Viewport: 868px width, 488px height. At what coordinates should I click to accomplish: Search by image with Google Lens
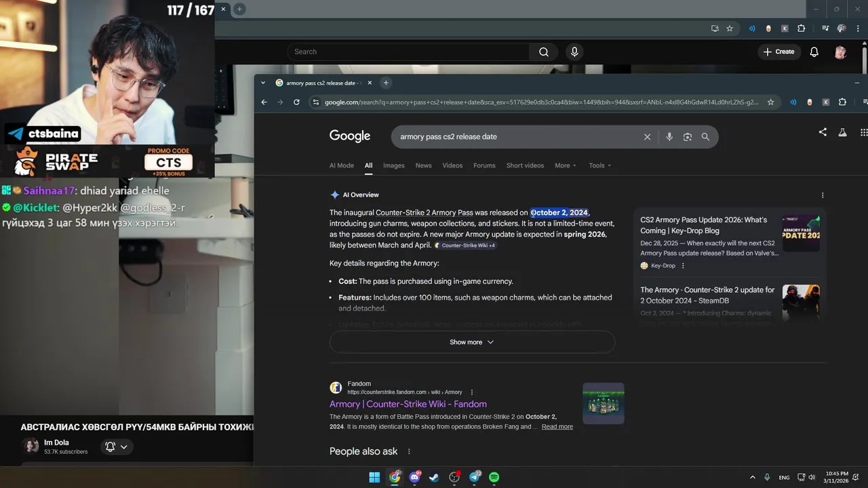688,137
